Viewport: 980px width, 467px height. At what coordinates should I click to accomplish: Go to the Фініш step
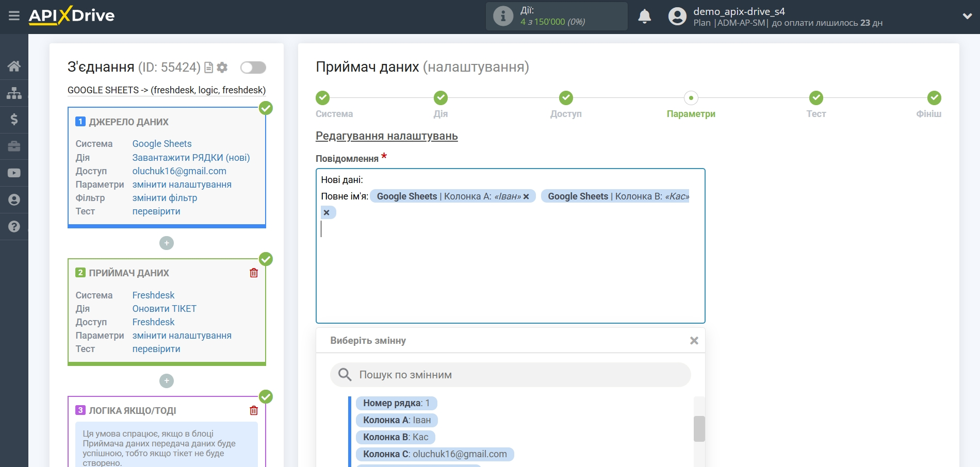929,105
